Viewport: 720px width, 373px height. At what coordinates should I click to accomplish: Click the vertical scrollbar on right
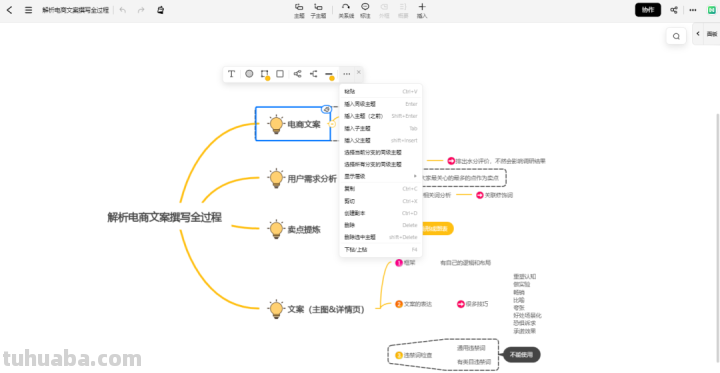(x=718, y=239)
